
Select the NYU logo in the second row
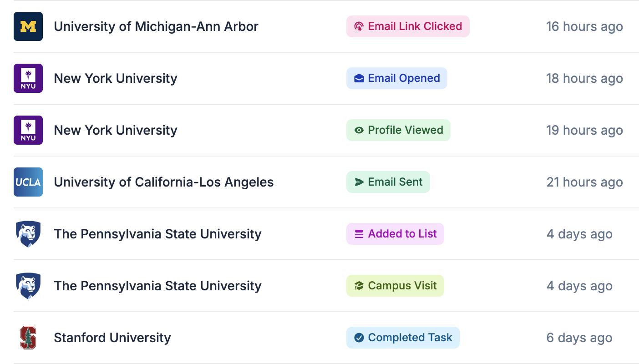click(x=28, y=78)
